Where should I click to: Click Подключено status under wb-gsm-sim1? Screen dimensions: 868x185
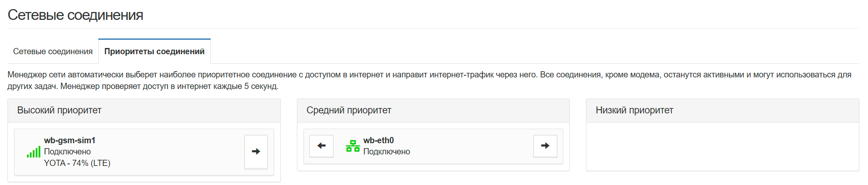coord(67,151)
